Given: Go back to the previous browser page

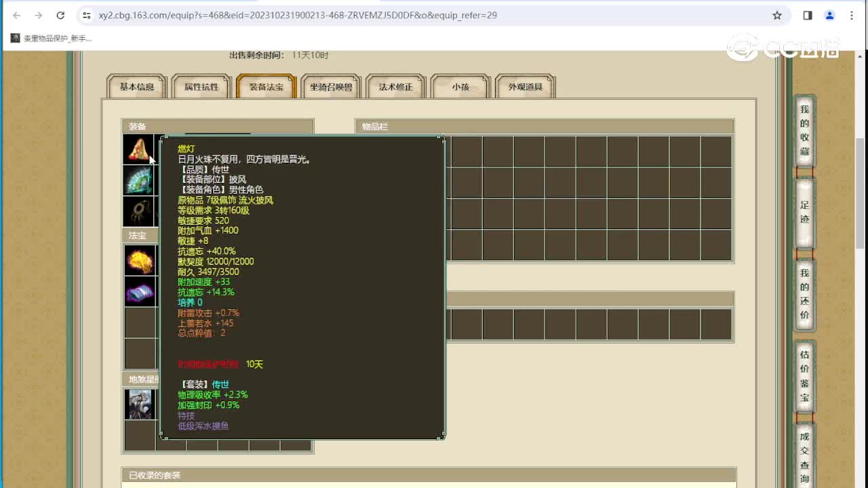Looking at the screenshot, I should [x=17, y=15].
